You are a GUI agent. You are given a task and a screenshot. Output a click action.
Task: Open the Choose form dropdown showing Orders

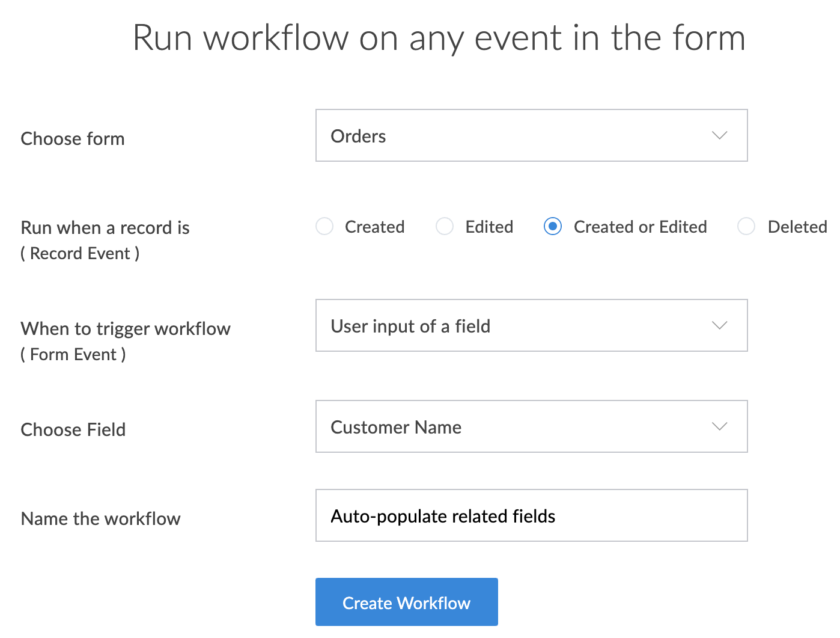pyautogui.click(x=531, y=135)
